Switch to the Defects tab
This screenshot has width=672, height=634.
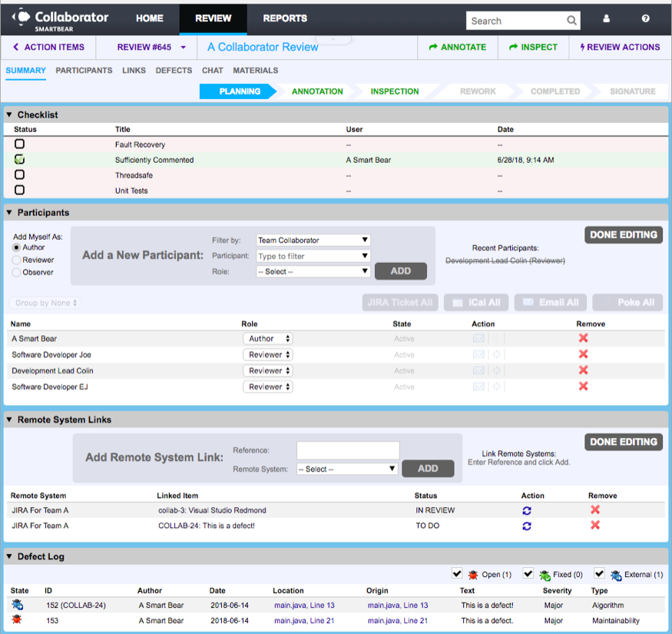174,71
